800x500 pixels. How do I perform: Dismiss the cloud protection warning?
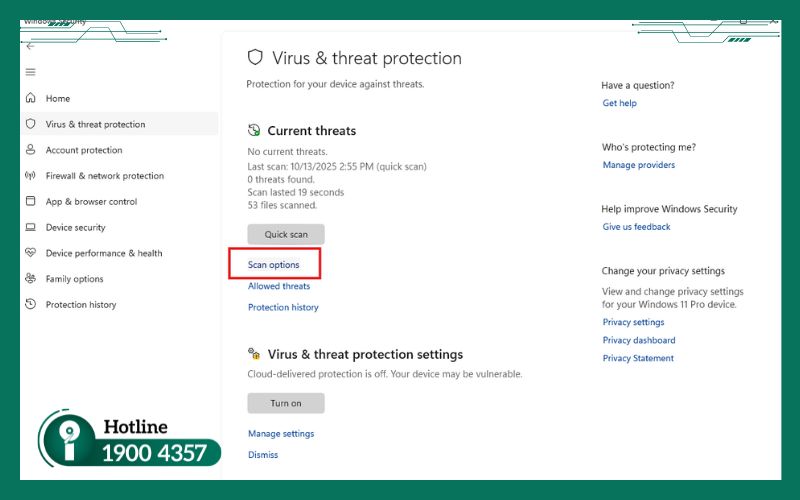(x=263, y=455)
